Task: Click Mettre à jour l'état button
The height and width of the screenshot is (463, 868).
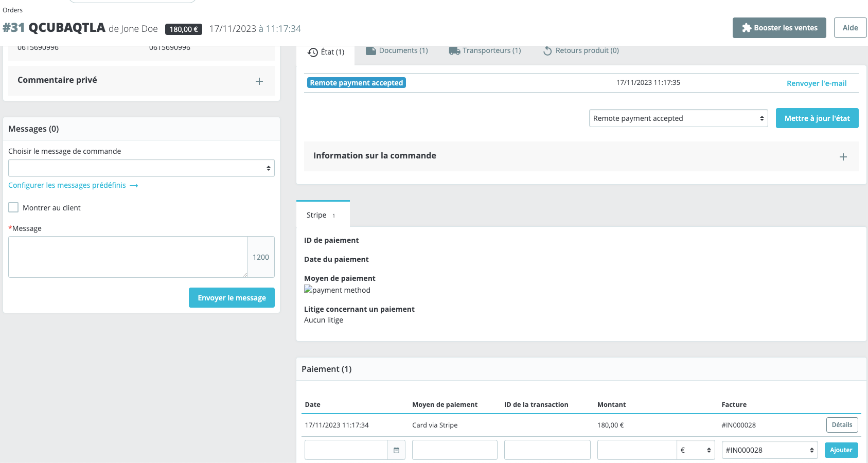Action: click(x=817, y=118)
